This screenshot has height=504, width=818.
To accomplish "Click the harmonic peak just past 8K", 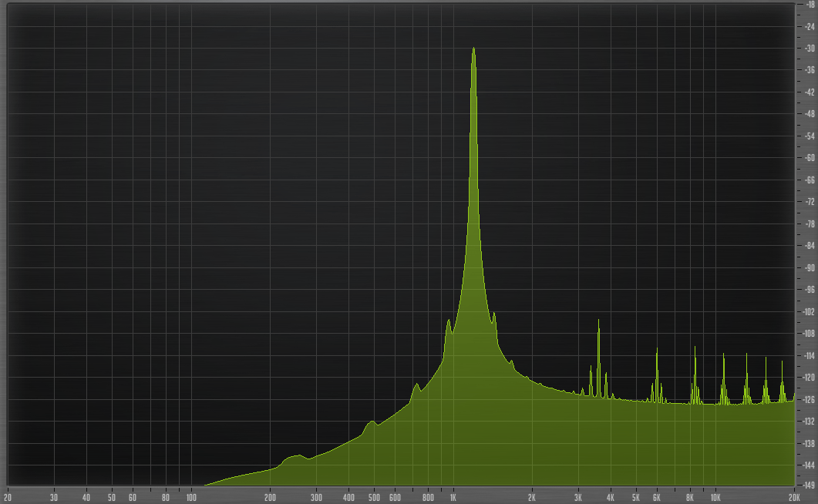I will click(695, 348).
